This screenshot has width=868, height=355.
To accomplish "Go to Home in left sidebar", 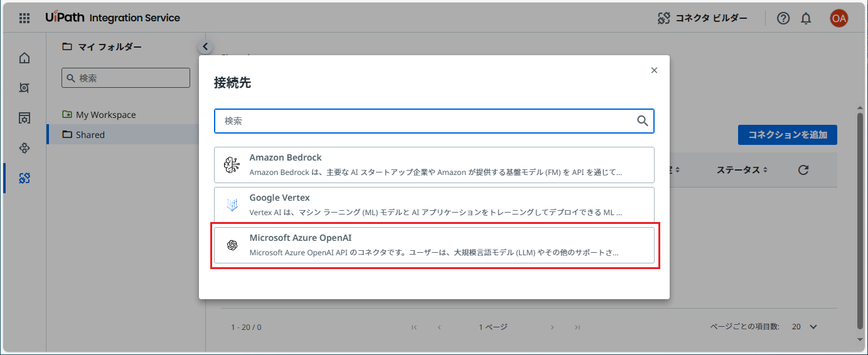I will [x=24, y=58].
